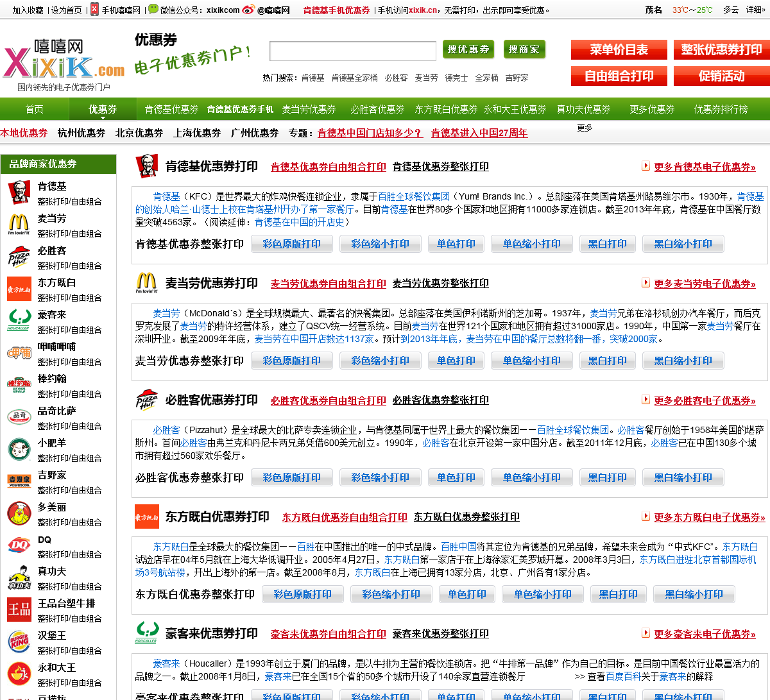Viewport: 770px width, 700px height.
Task: Click the 品奇比萨 logo in sidebar
Action: pyautogui.click(x=19, y=417)
